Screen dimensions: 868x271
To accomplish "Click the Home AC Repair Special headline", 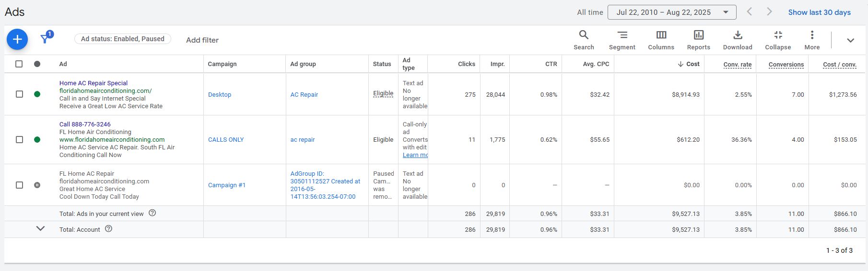I will point(94,83).
